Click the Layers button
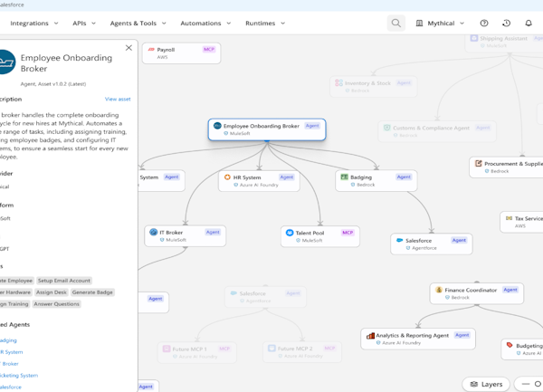The width and height of the screenshot is (543, 392). (486, 384)
